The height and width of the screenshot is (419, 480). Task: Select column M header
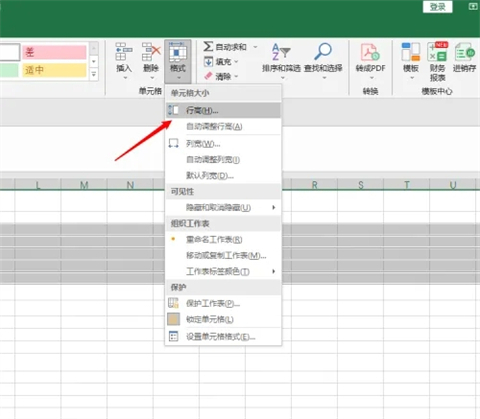84,184
